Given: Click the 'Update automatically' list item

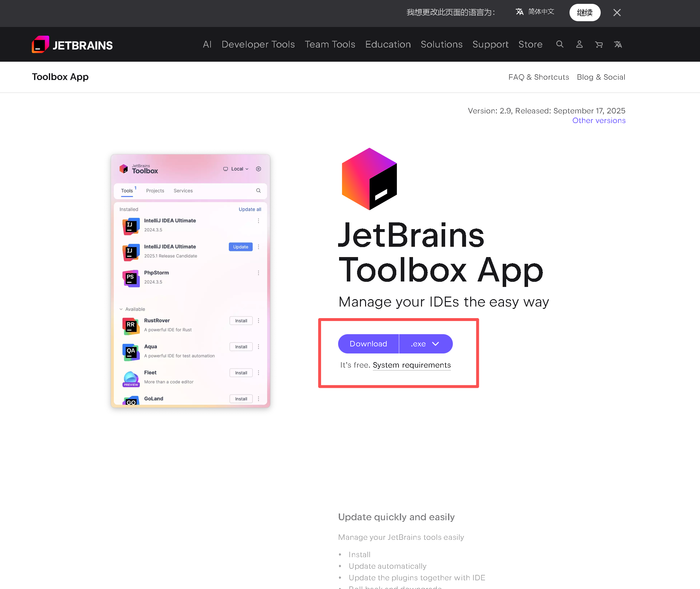Looking at the screenshot, I should click(387, 566).
